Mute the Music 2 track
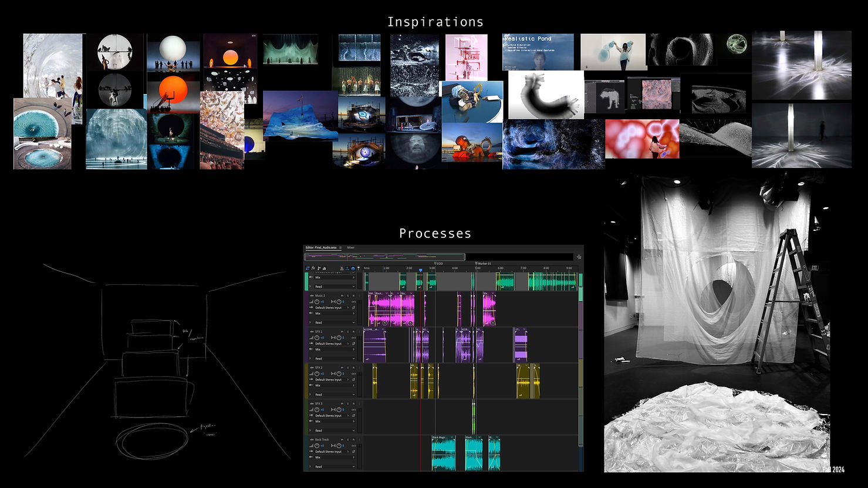 [342, 296]
